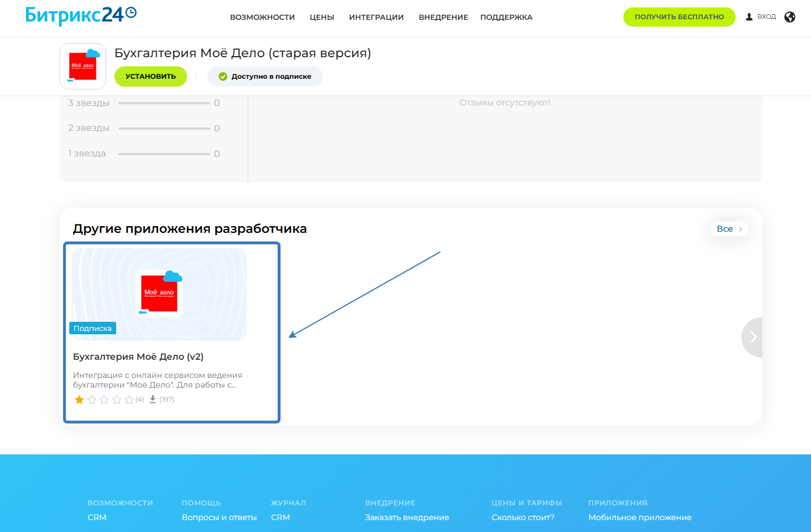The image size is (811, 532).
Task: Click the ВНЕДРЕНИЕ footer heading
Action: (390, 503)
